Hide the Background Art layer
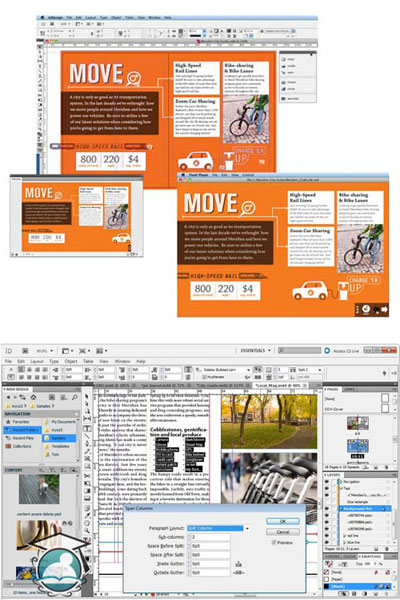The height and width of the screenshot is (600, 400). [327, 509]
